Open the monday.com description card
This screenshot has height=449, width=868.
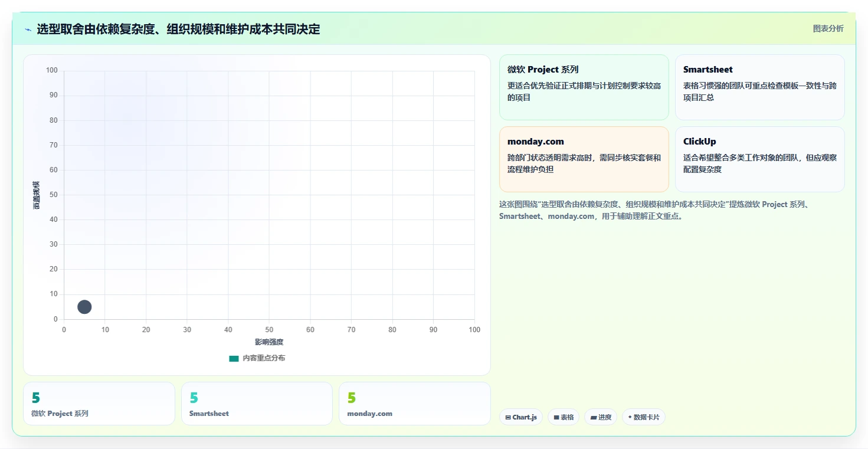[584, 159]
